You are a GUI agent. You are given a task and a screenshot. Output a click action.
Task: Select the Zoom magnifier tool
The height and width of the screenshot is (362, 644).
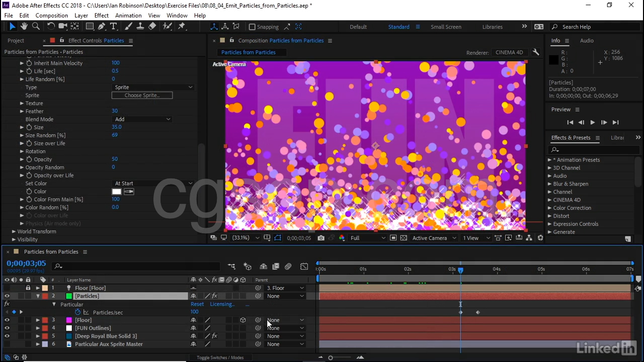tap(36, 27)
